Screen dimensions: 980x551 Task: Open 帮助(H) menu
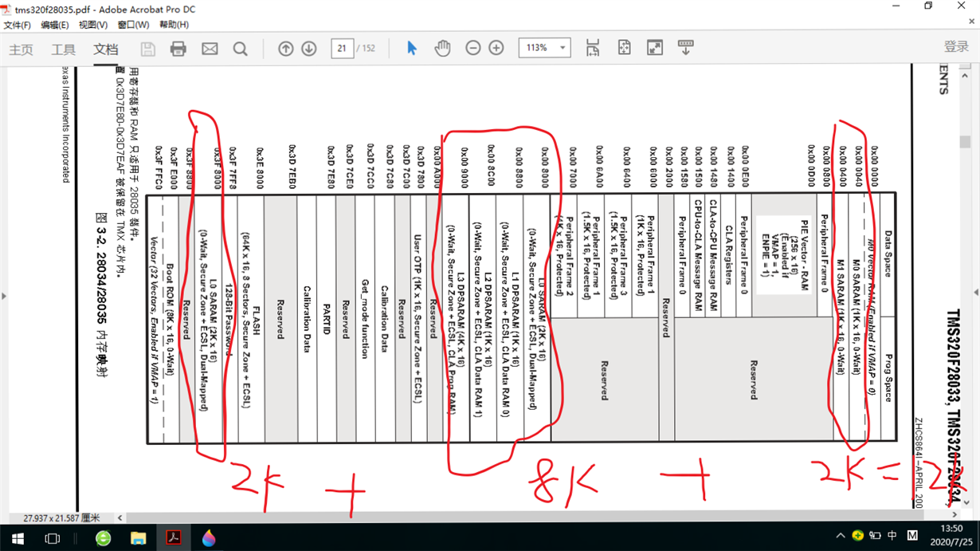pos(174,25)
